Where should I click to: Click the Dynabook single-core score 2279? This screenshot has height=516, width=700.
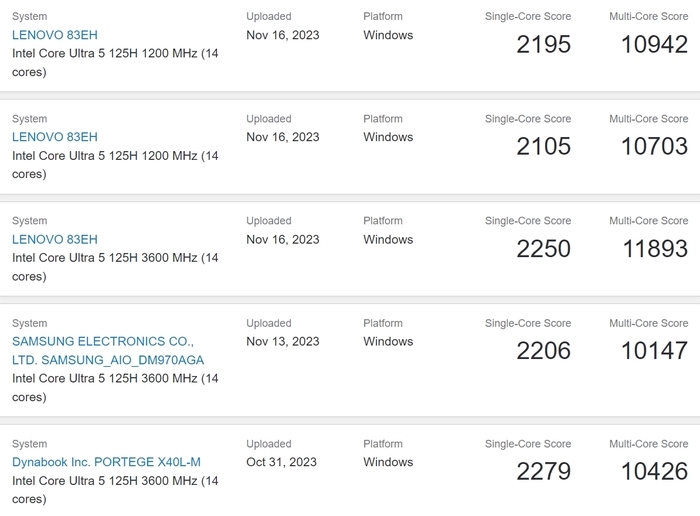point(543,471)
